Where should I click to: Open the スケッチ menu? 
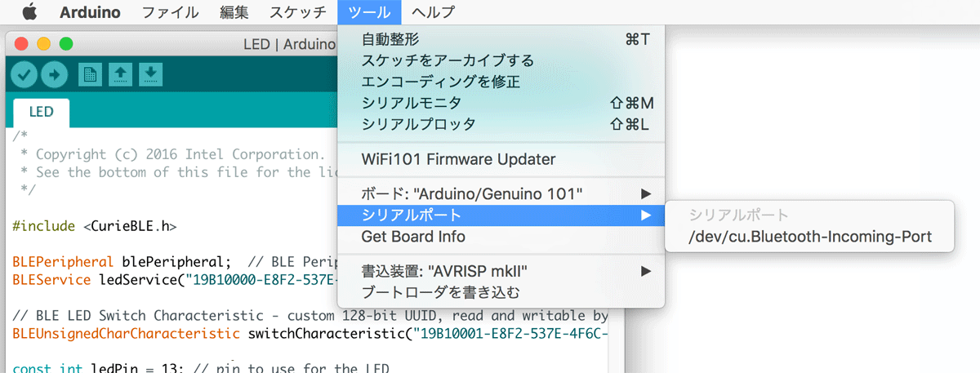299,11
